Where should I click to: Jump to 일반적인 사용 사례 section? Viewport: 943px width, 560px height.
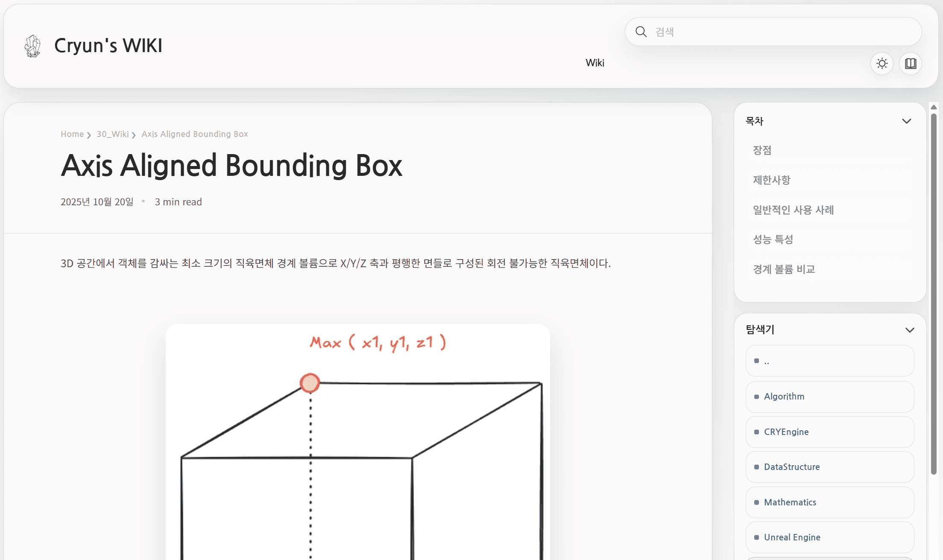(793, 210)
